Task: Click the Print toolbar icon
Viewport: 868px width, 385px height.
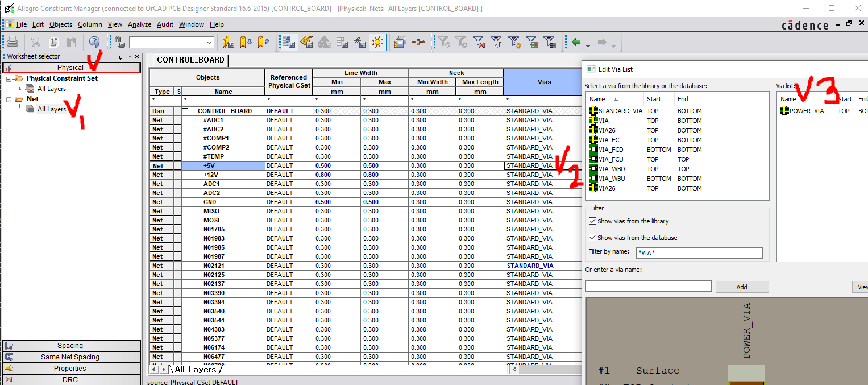Action: [13, 42]
